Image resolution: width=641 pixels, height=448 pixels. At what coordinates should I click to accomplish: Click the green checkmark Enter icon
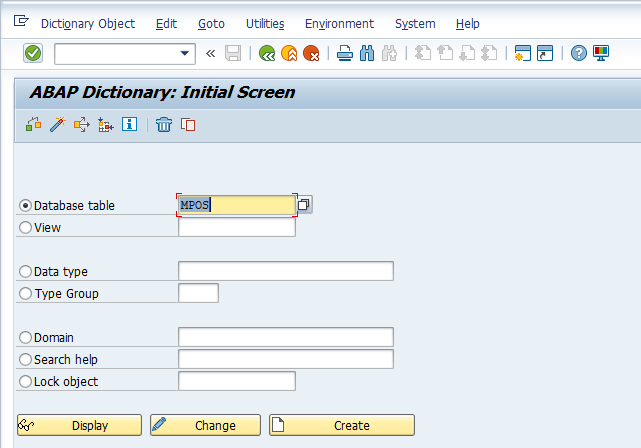point(33,53)
